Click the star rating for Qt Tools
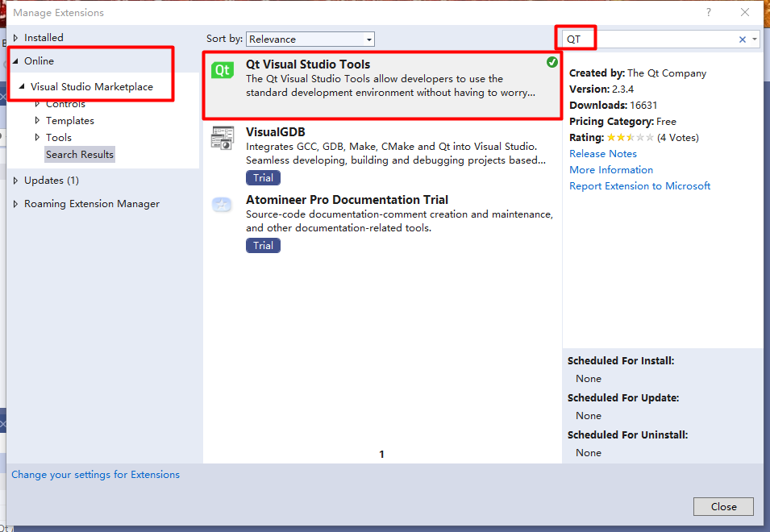The width and height of the screenshot is (770, 532). [630, 137]
